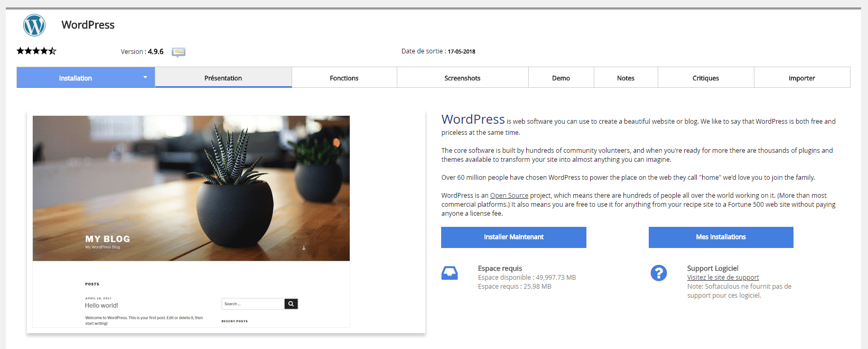Click the search magnifier in blog preview
The width and height of the screenshot is (868, 349).
click(x=291, y=304)
